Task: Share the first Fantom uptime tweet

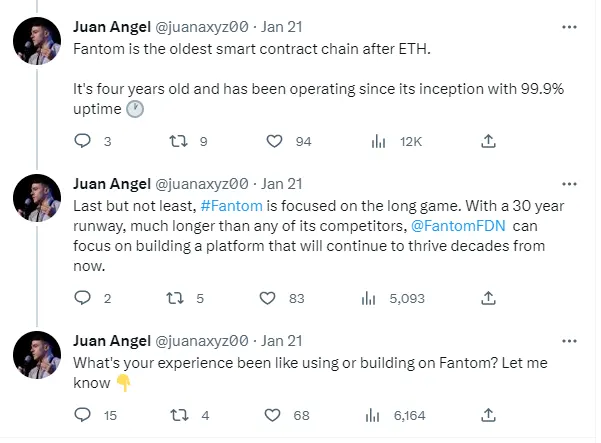Action: [x=488, y=141]
